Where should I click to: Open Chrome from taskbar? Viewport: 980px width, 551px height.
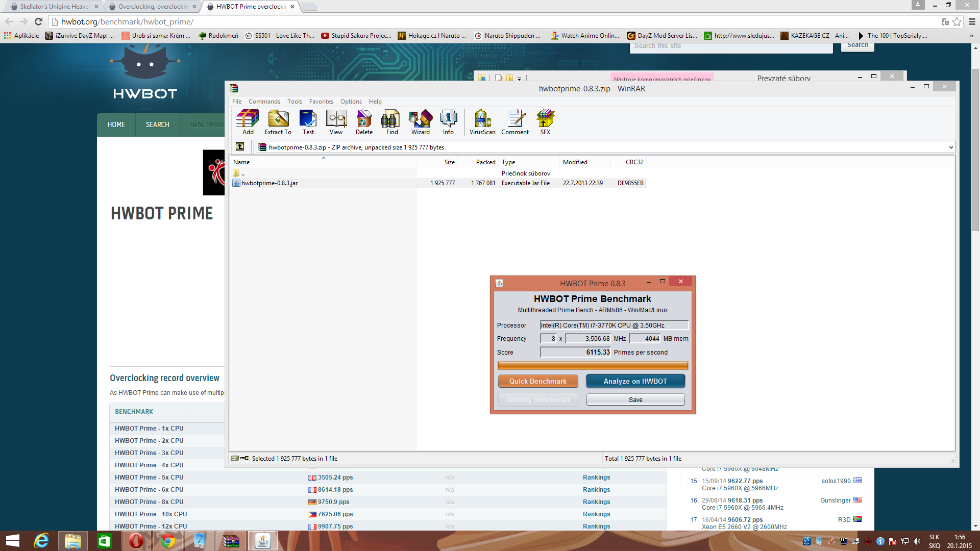pos(167,541)
